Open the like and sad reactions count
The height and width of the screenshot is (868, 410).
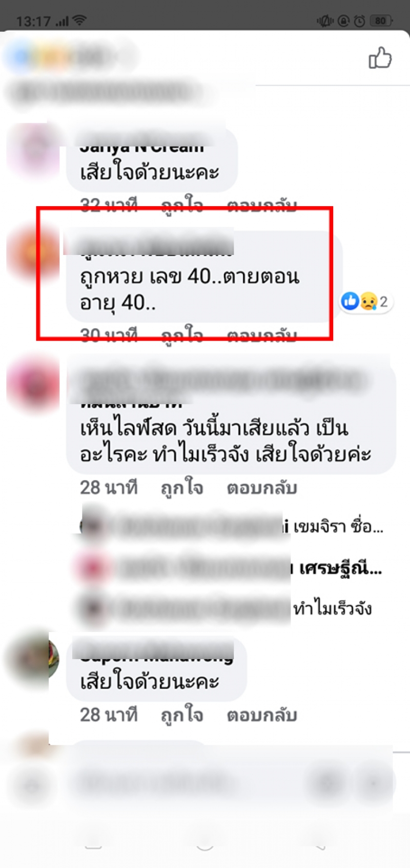tap(366, 302)
